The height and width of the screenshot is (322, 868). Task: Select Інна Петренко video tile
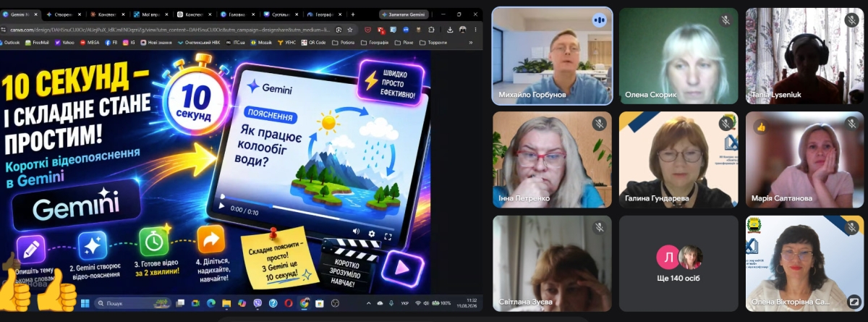pyautogui.click(x=553, y=160)
